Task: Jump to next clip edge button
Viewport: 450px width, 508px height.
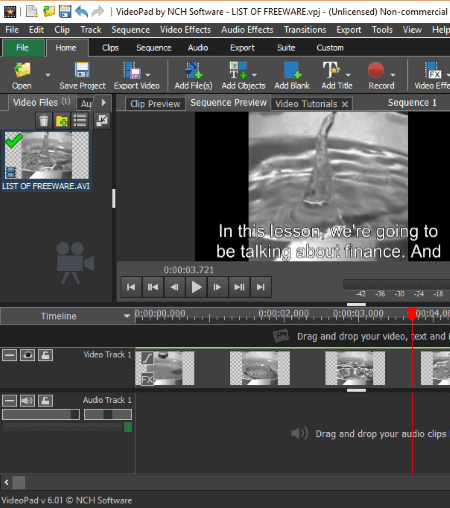Action: pos(239,287)
